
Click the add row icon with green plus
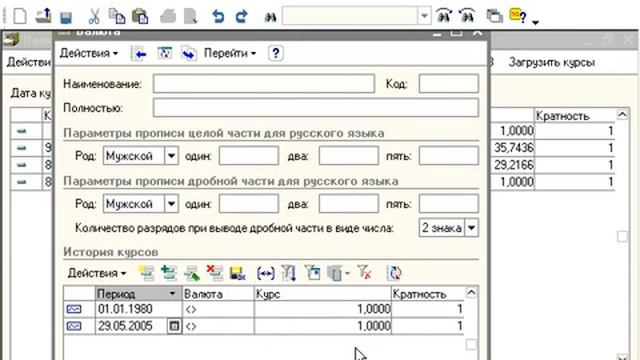(169, 273)
